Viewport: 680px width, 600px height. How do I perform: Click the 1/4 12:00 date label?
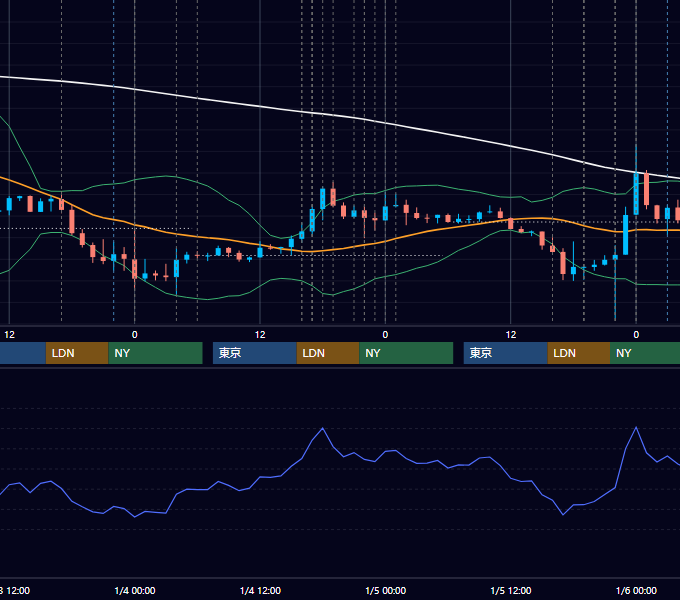(260, 590)
